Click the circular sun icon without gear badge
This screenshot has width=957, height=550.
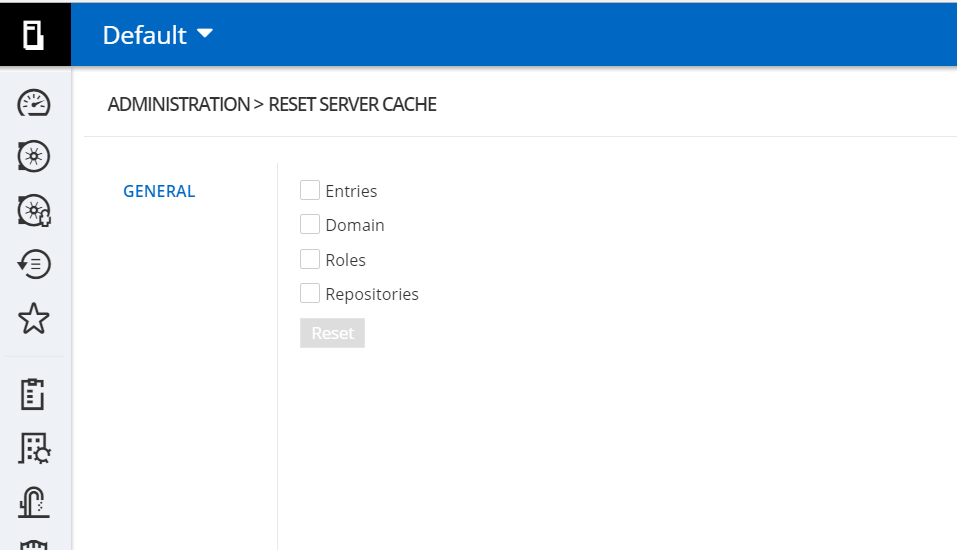pyautogui.click(x=35, y=156)
